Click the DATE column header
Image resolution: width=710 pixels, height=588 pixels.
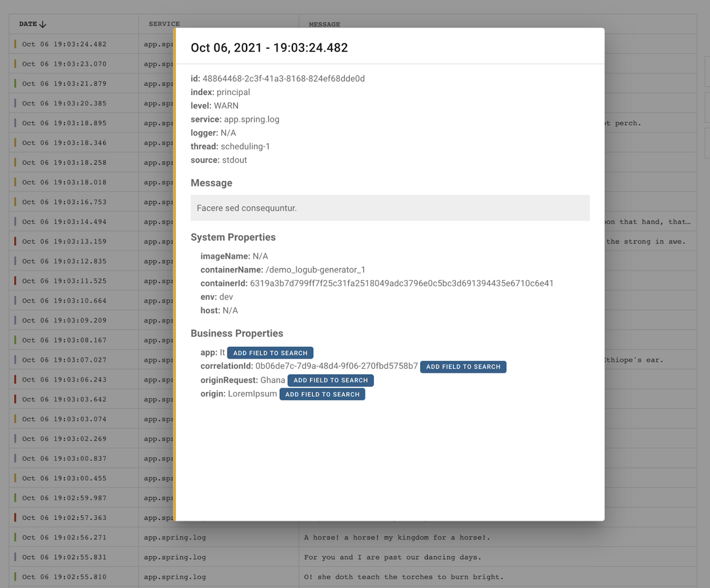click(28, 24)
